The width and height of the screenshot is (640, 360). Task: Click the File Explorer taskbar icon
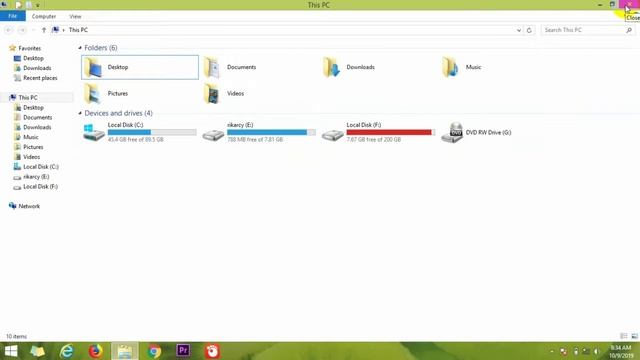pos(125,351)
